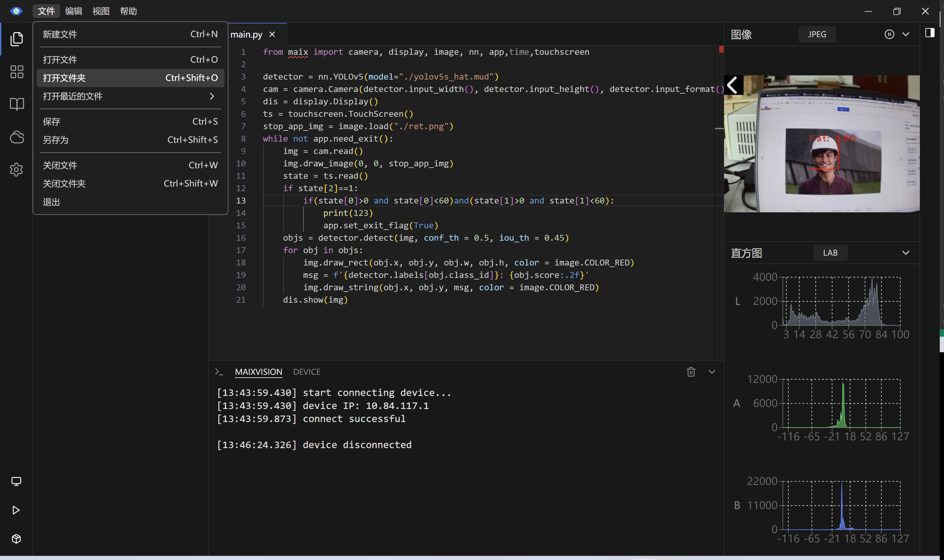Screen dimensions: 944x560
Task: Open the documentation book sidebar icon
Action: tap(17, 104)
